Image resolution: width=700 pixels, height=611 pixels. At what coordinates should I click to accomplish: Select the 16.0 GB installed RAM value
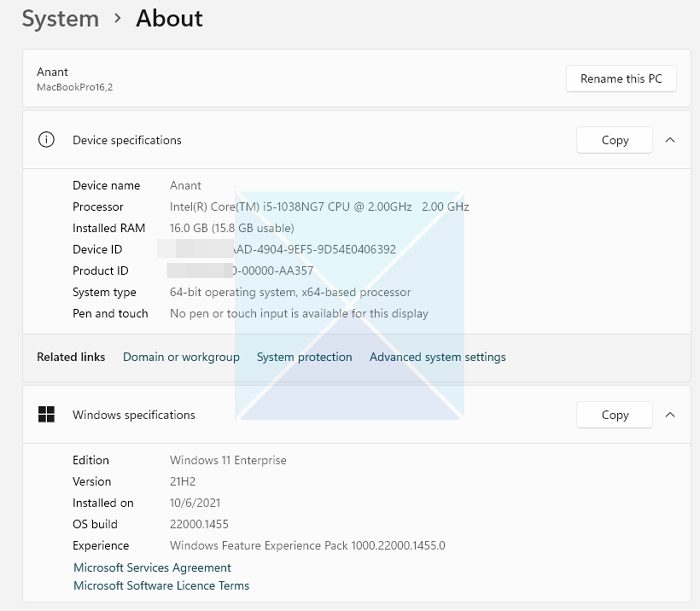pyautogui.click(x=232, y=228)
